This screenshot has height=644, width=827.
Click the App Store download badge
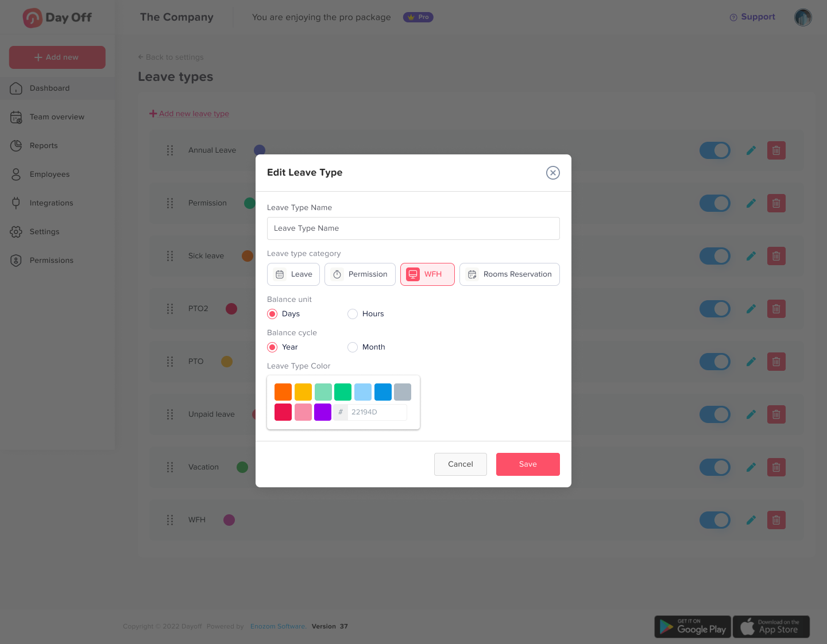(x=771, y=627)
